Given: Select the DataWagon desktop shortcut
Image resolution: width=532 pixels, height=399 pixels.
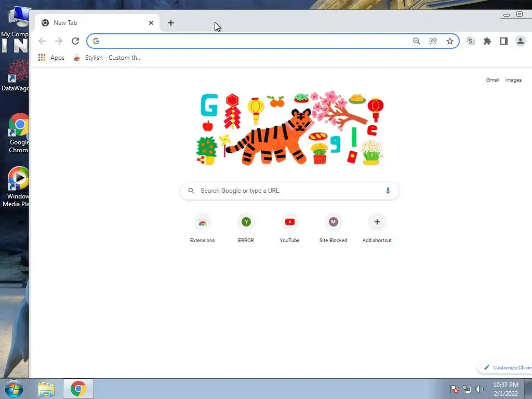Looking at the screenshot, I should [x=15, y=75].
